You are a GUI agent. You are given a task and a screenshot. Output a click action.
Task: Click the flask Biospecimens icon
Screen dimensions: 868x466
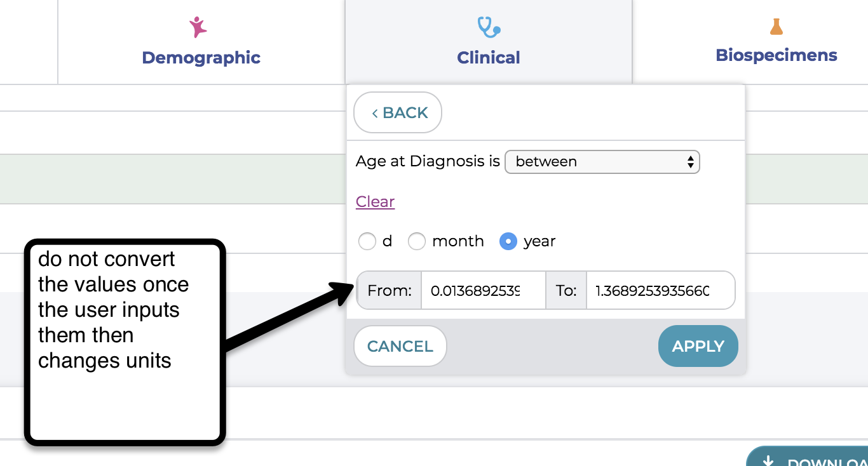coord(775,26)
